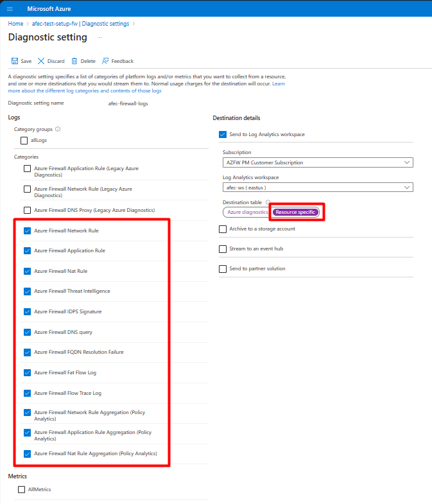Click the Discard X icon
The height and width of the screenshot is (504, 432).
pyautogui.click(x=41, y=61)
